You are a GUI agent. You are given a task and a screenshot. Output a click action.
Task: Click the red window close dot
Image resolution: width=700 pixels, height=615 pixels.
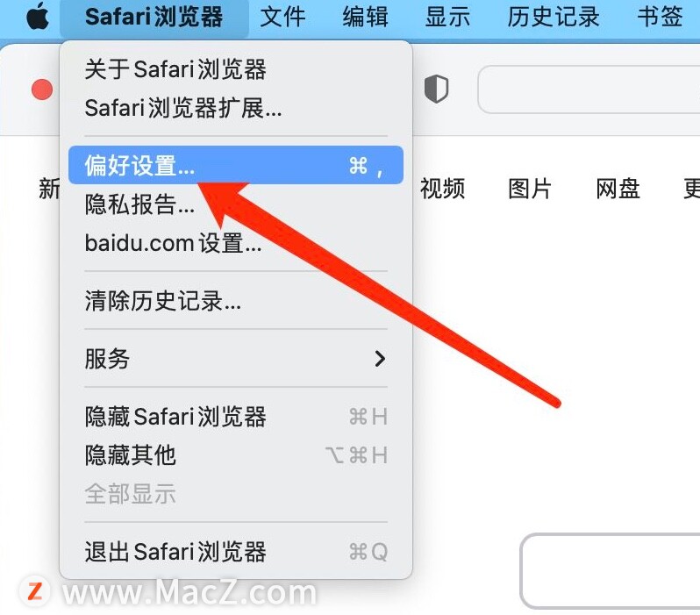point(42,89)
